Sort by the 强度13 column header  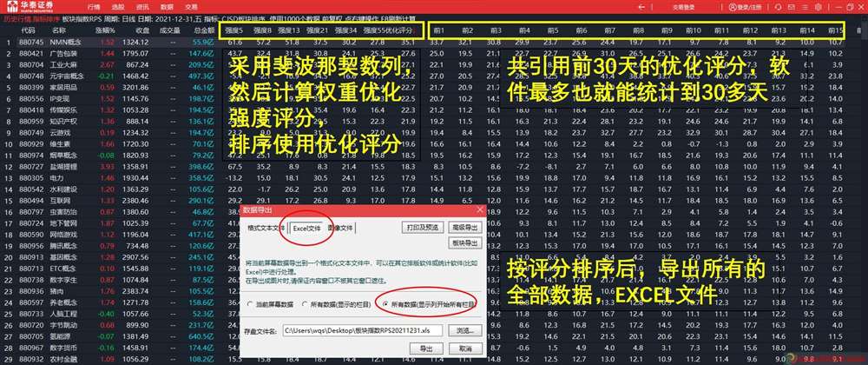289,30
